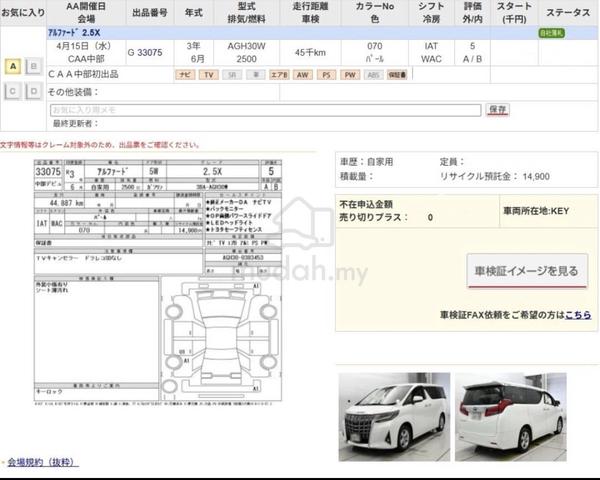Click the greyed ABS badge

point(373,75)
